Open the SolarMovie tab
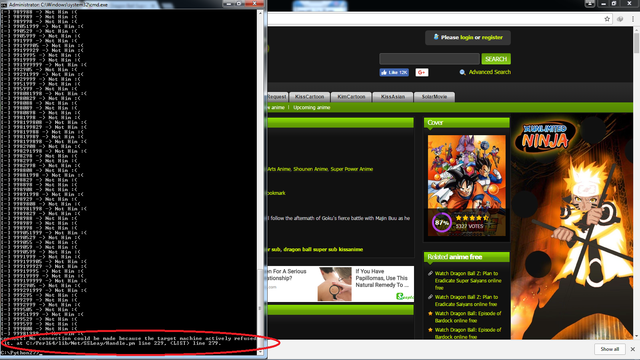This screenshot has width=640, height=360. [434, 97]
